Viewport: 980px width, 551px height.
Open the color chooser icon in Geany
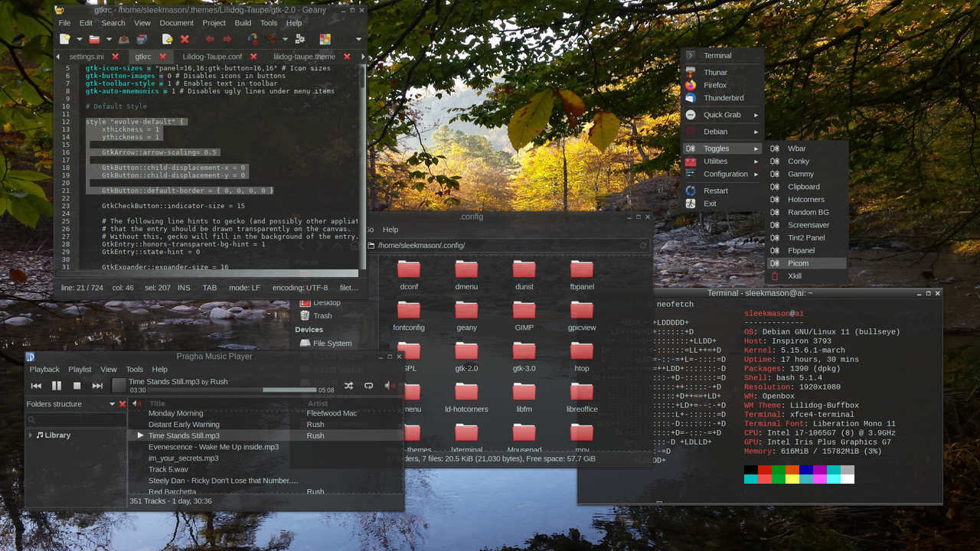point(325,39)
